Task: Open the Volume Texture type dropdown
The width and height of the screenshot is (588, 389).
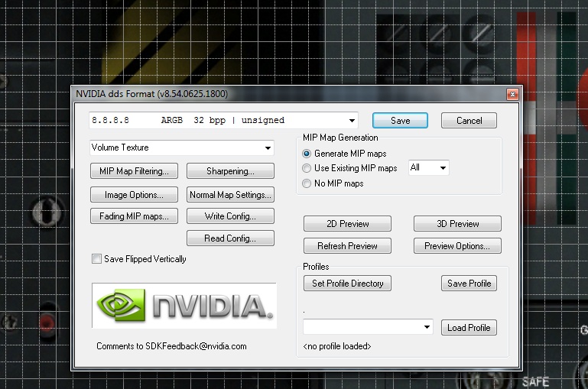Action: (182, 147)
